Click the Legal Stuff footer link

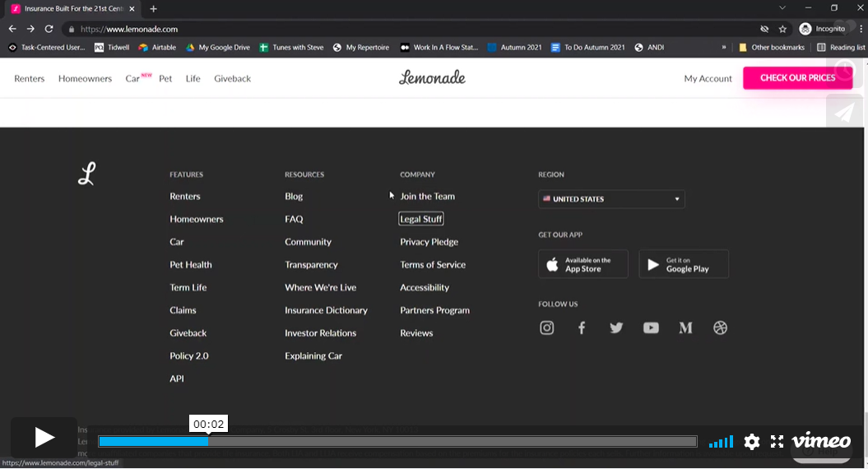click(x=421, y=219)
